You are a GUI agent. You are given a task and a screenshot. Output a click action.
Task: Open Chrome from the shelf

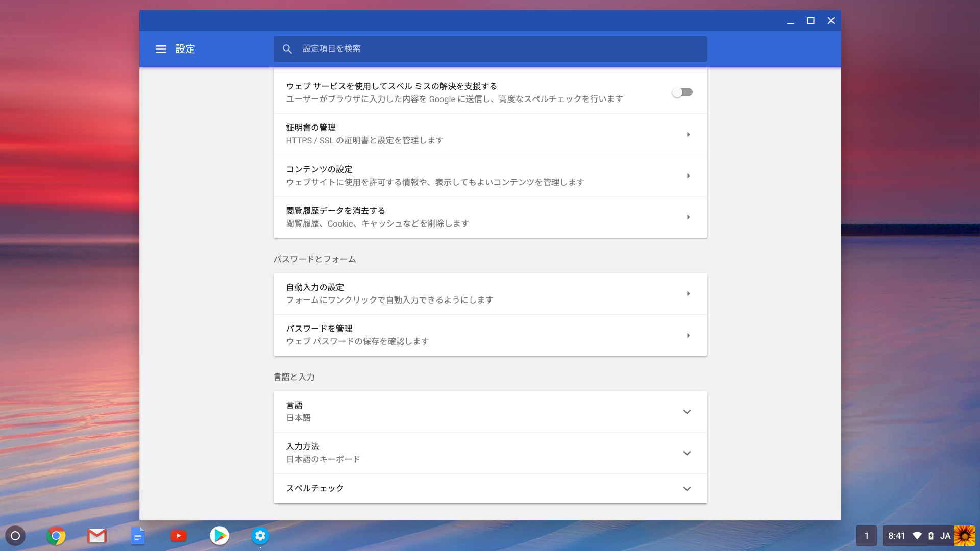coord(56,536)
